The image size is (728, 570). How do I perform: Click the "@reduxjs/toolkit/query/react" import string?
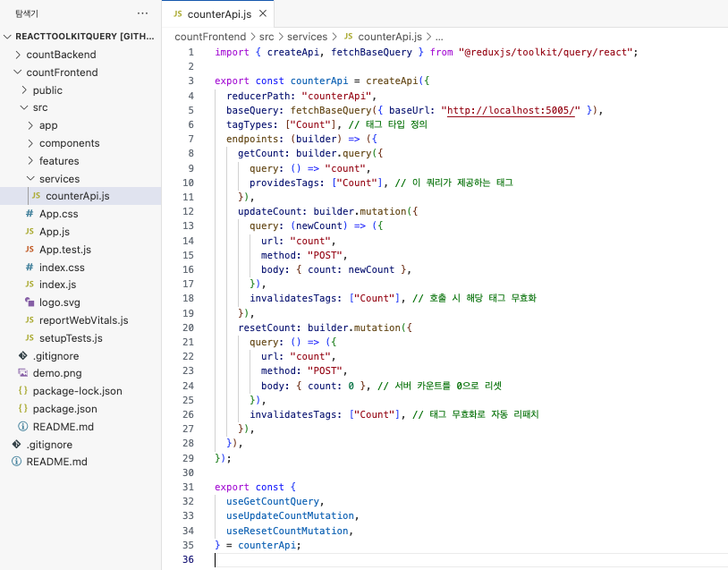coord(545,52)
